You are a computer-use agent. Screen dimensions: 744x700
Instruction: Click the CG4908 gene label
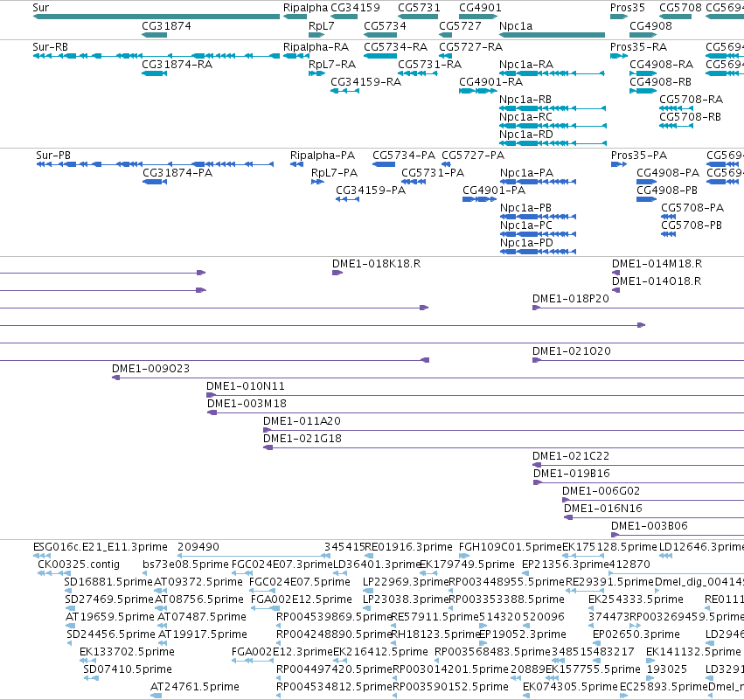click(650, 25)
